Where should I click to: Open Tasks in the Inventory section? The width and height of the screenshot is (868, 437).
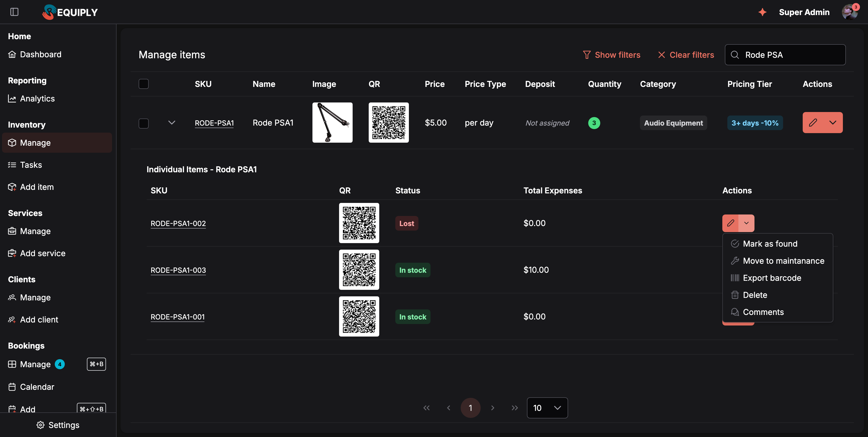[25, 165]
